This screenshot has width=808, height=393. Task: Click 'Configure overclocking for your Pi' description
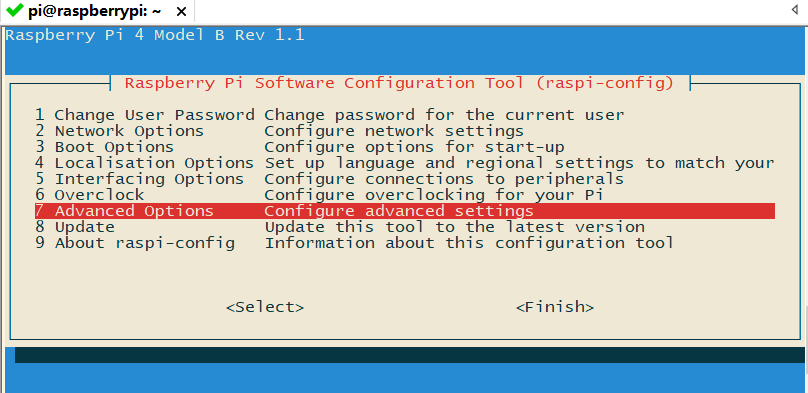pos(434,195)
